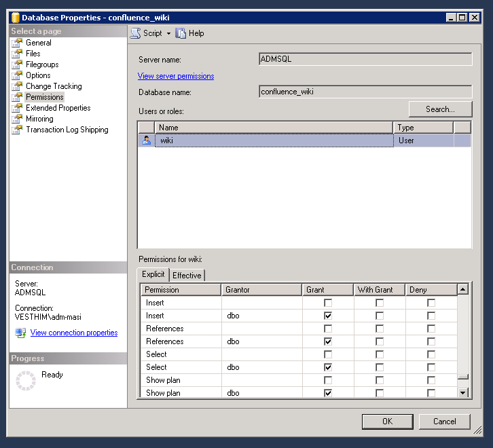Click the Options page icon

[x=17, y=75]
